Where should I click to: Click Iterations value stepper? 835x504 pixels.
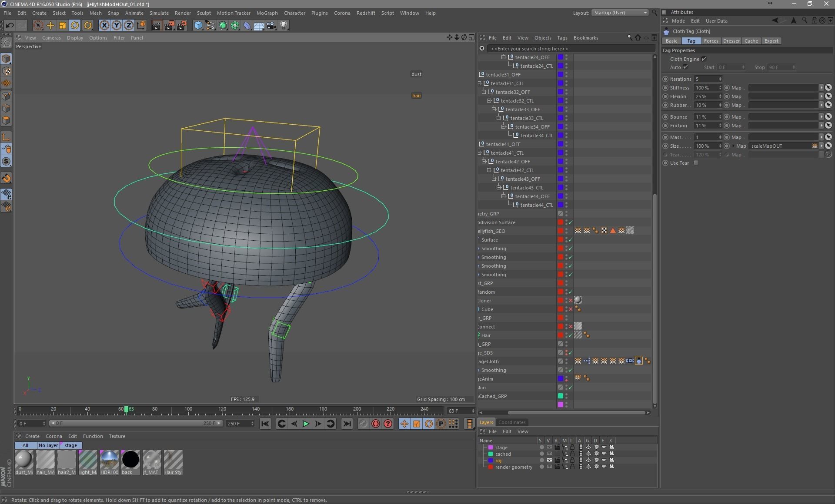[x=720, y=79]
